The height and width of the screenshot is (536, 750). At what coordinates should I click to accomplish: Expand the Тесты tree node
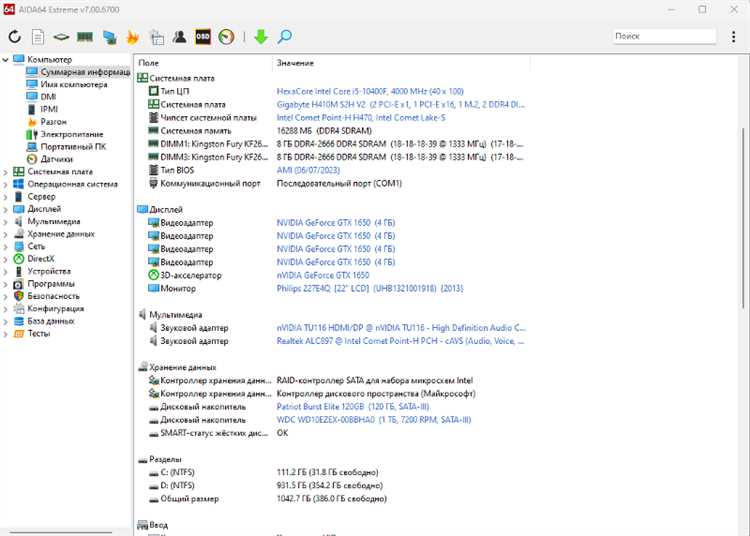tap(6, 334)
